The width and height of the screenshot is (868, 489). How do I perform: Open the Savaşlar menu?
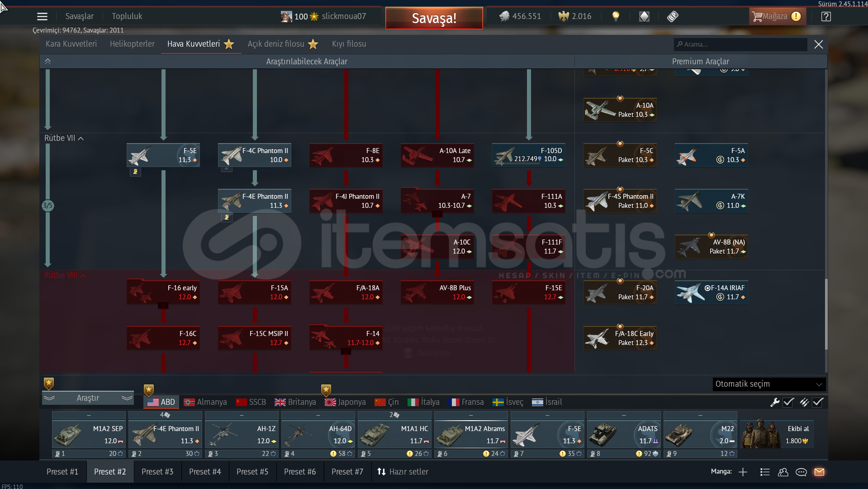tap(79, 16)
